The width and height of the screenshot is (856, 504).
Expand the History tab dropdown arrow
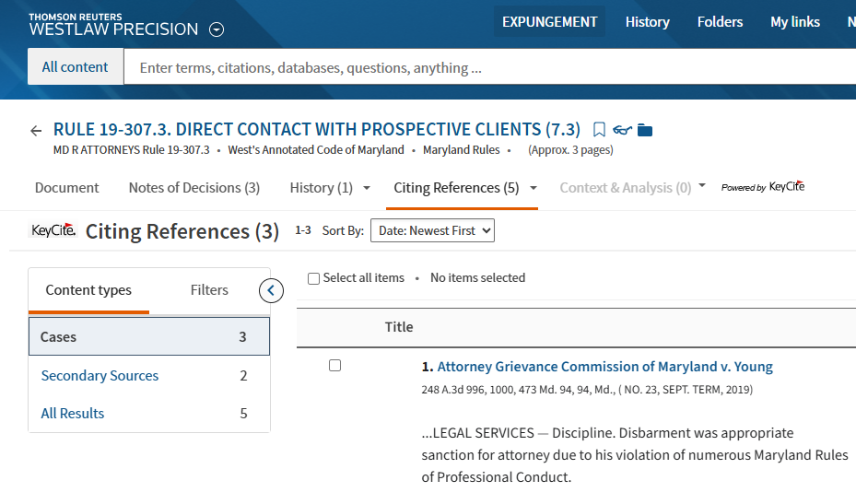367,188
